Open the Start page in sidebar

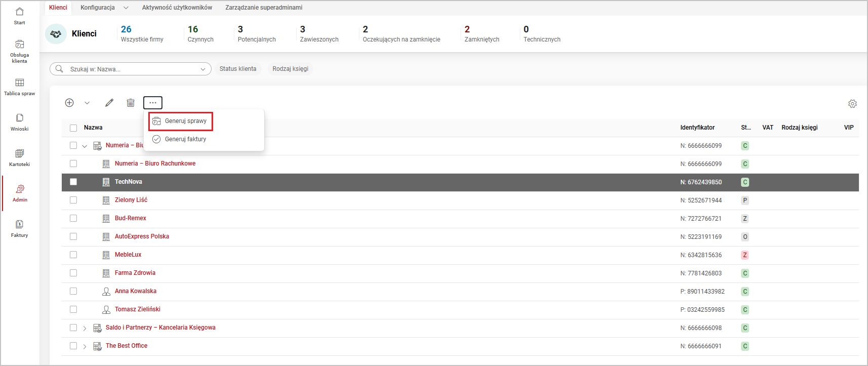pos(19,16)
